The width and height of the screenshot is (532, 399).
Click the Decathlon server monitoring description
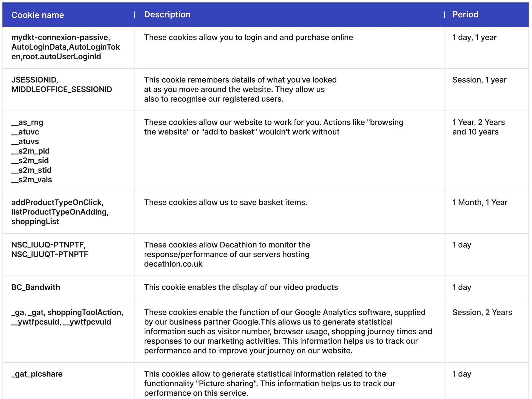[x=227, y=254]
